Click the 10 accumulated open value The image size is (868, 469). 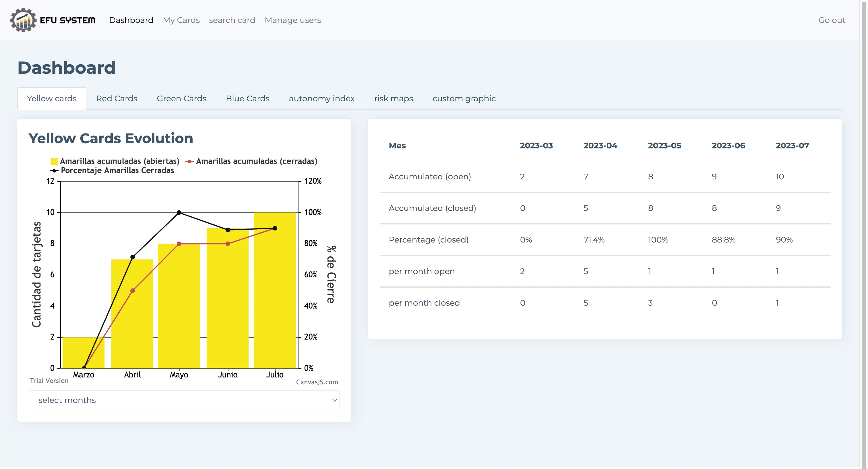[x=780, y=177]
